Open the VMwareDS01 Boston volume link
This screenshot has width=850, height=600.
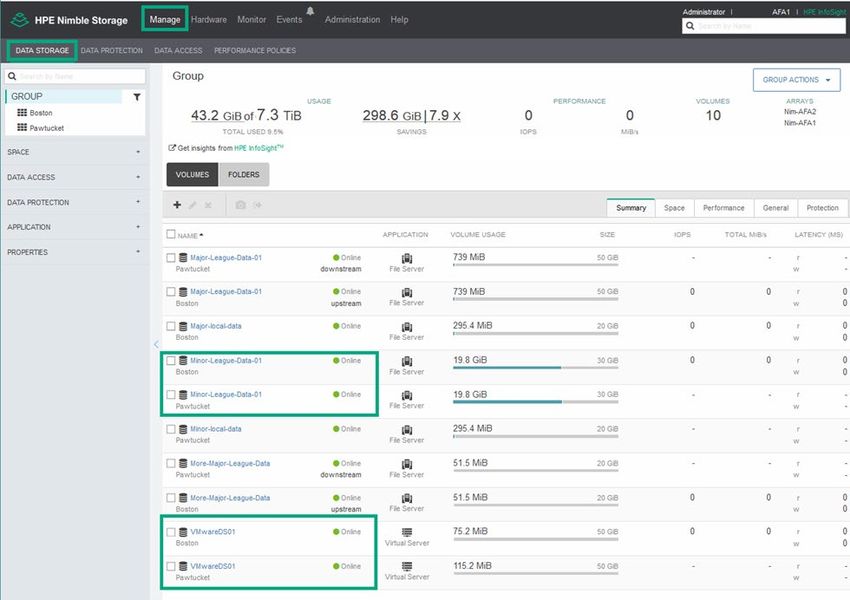click(212, 532)
